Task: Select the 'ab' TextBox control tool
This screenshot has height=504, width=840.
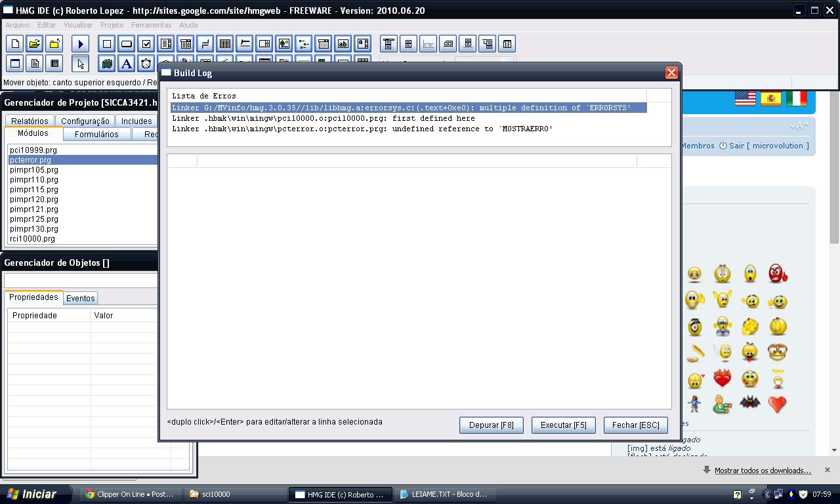Action: tap(343, 44)
